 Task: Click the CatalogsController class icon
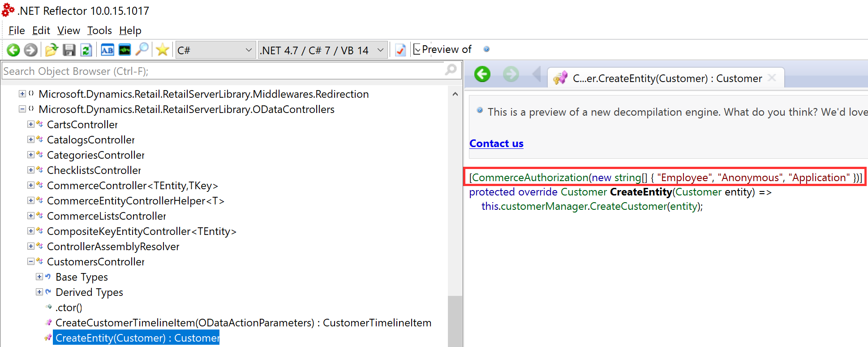coord(40,139)
